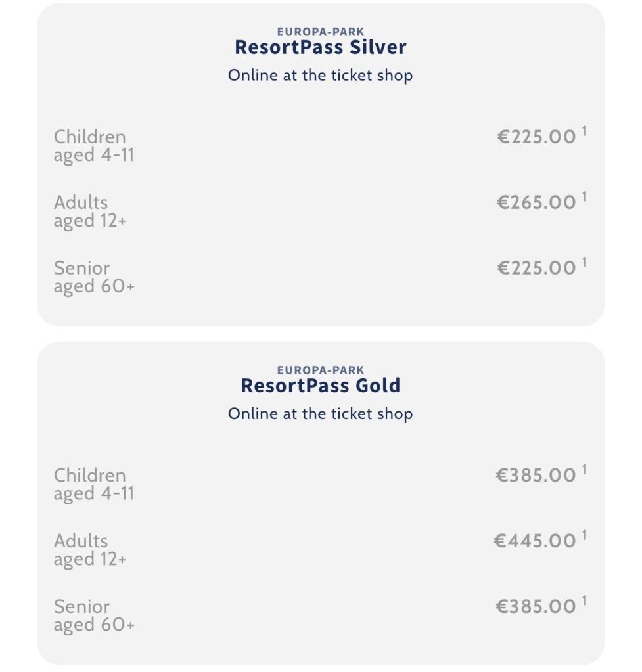The height and width of the screenshot is (672, 642).
Task: Select 'Online at the ticket shop' under Silver
Action: 321,76
